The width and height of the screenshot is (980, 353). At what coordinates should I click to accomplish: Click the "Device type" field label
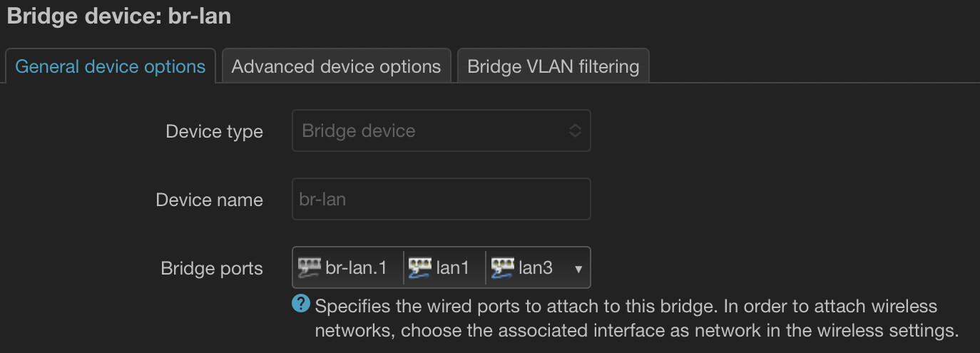pyautogui.click(x=214, y=132)
